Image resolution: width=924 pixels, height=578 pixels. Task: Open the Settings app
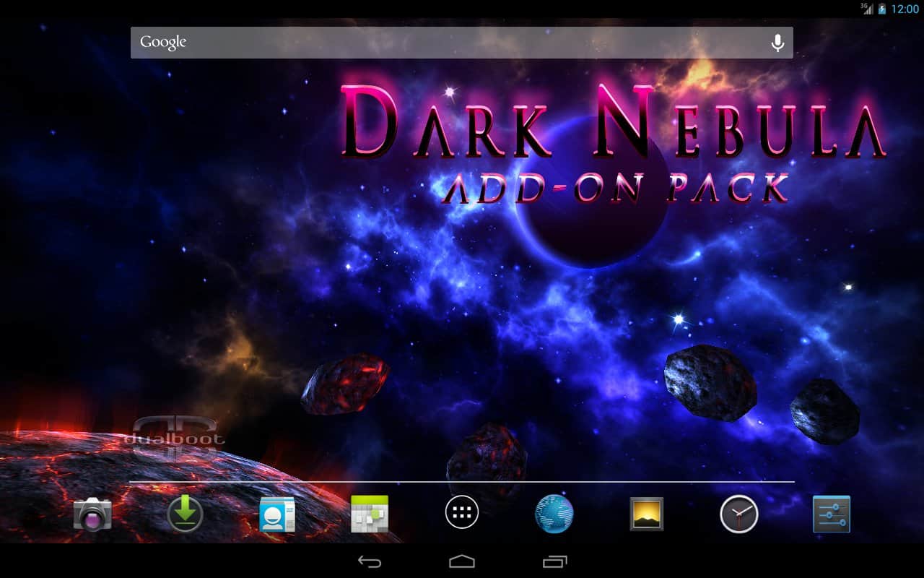point(832,514)
